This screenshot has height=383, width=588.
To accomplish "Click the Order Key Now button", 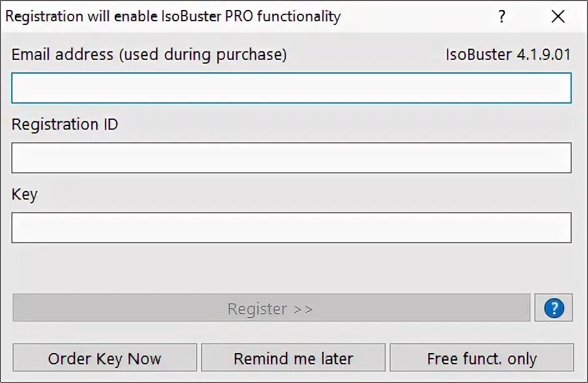I will pos(105,358).
